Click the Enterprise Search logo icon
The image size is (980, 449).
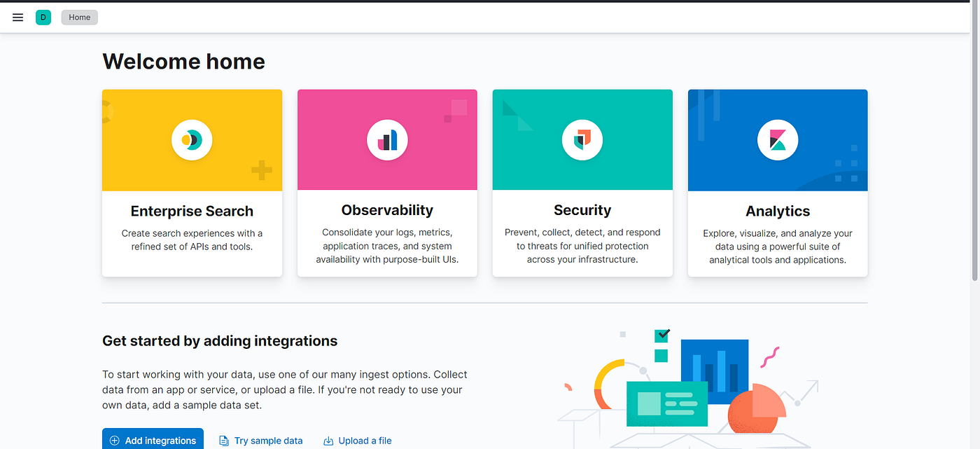(x=192, y=140)
